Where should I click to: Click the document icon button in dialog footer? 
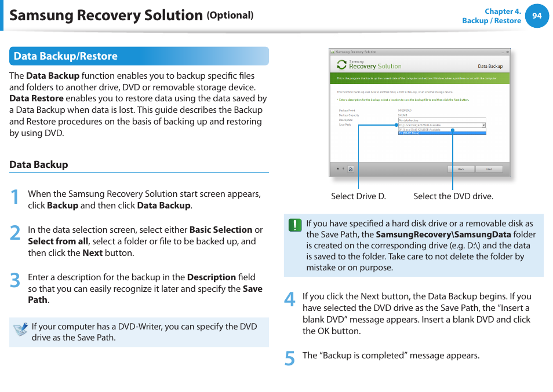click(351, 169)
